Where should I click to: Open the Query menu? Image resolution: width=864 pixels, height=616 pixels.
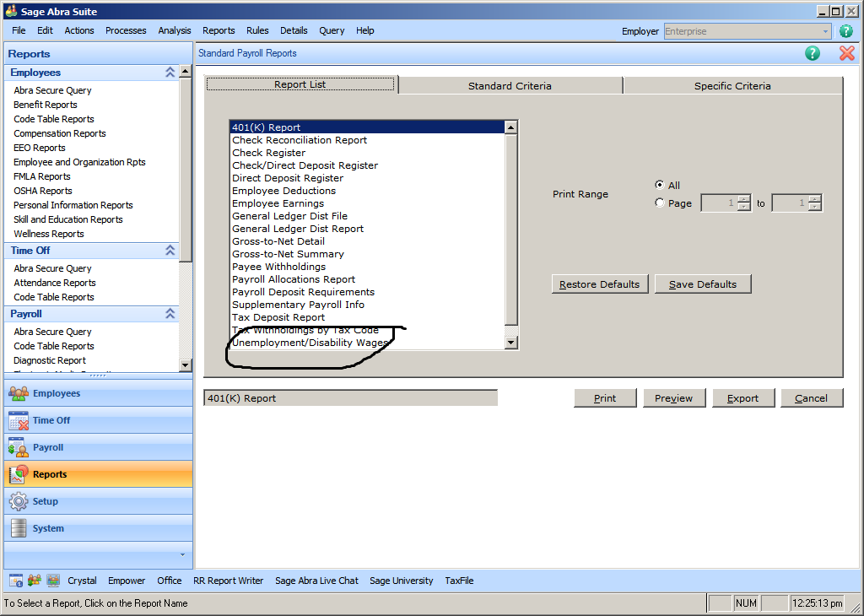(x=332, y=30)
